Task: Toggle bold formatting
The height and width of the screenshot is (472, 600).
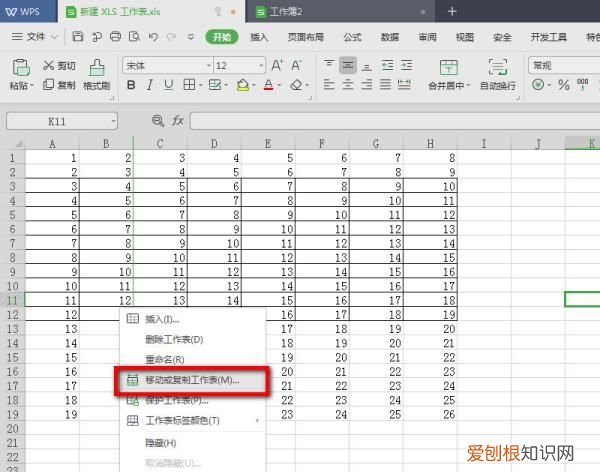Action: [131, 85]
